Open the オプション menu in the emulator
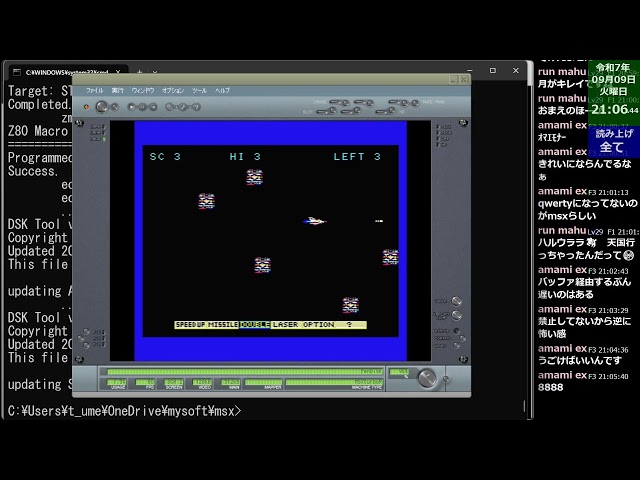The width and height of the screenshot is (640, 480). pos(173,90)
